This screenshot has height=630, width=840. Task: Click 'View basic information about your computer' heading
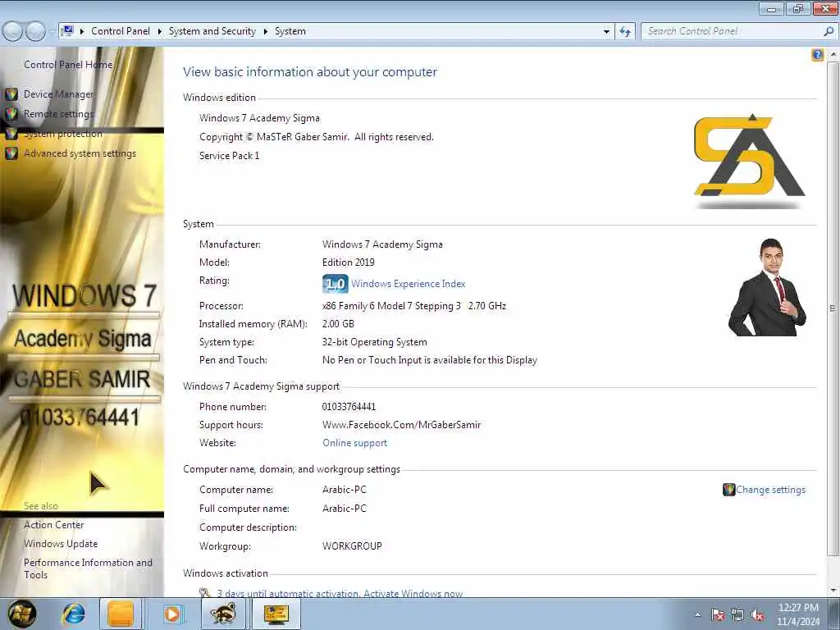tap(310, 72)
